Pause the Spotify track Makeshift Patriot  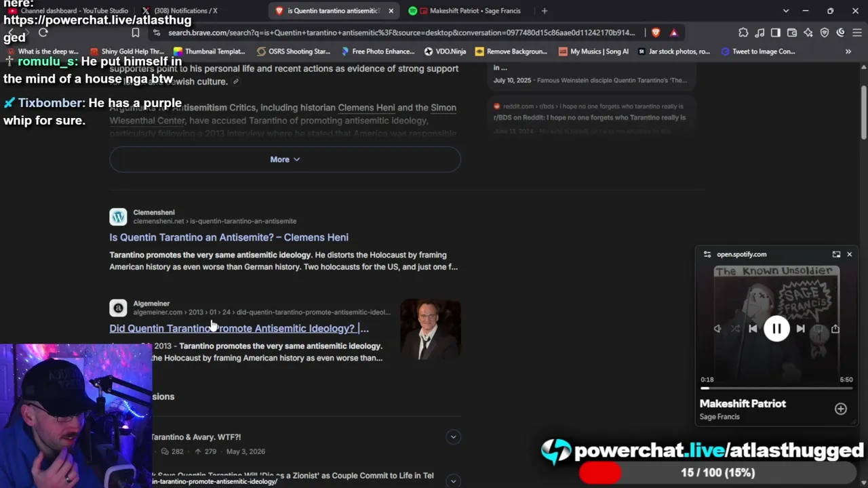[x=776, y=329]
